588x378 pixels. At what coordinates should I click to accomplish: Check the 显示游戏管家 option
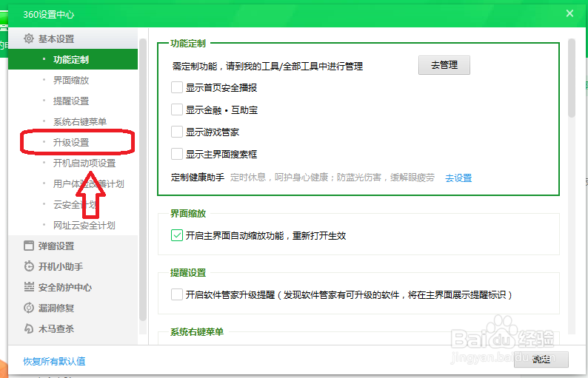177,132
